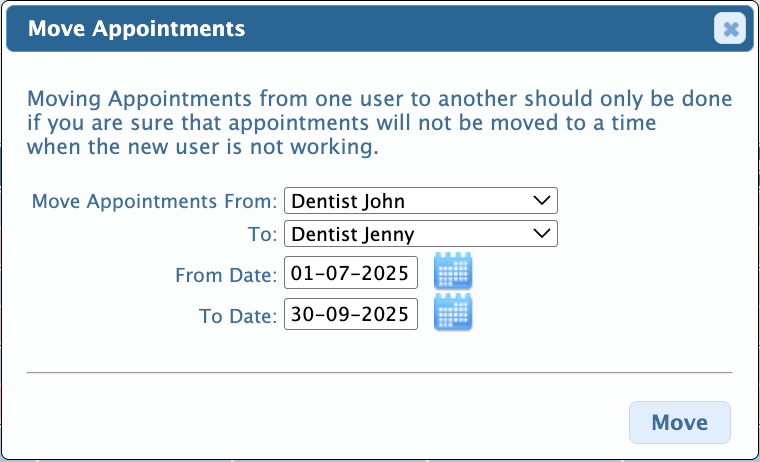Click the "Move Appointments From:" label
Screen dimensions: 760x462
pyautogui.click(x=154, y=201)
